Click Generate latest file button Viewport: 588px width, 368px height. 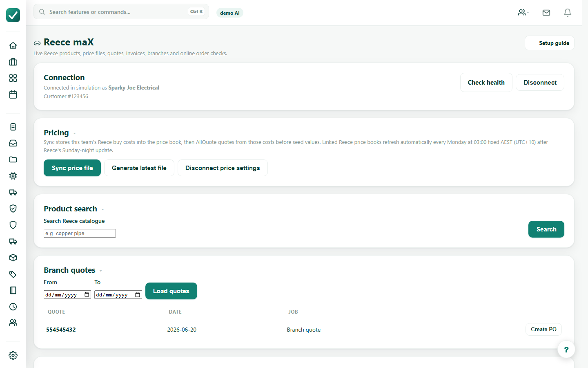pos(139,168)
